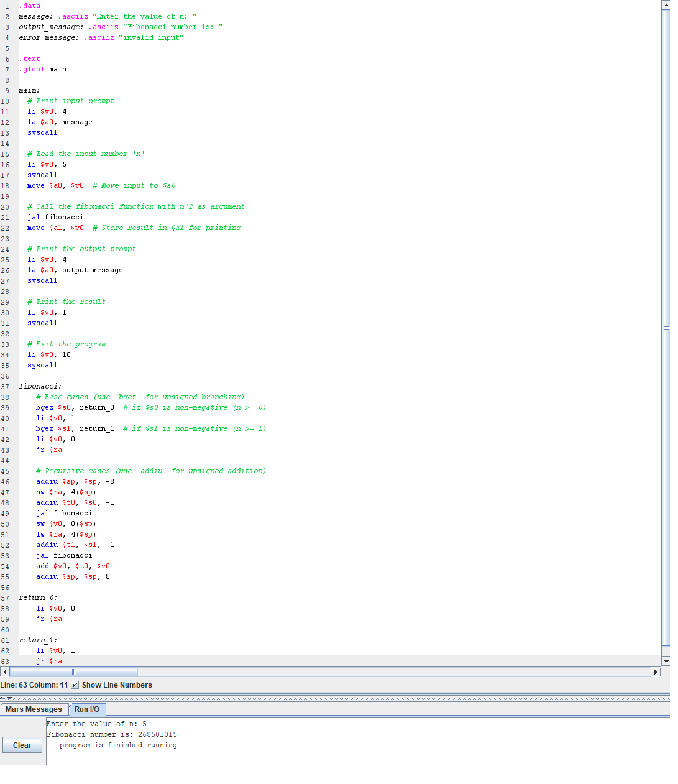Screen dimensions: 678x784
Task: Click the return_0 label in the code
Action: (36, 597)
